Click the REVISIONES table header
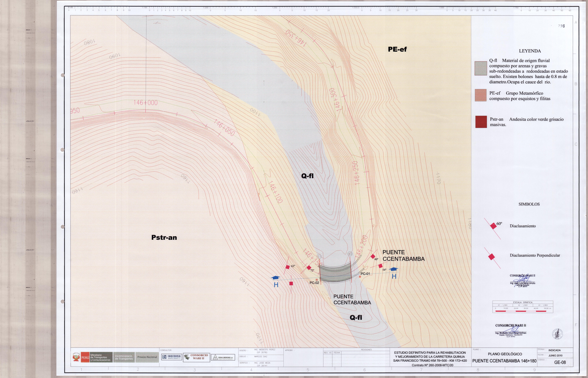 [x=366, y=350]
